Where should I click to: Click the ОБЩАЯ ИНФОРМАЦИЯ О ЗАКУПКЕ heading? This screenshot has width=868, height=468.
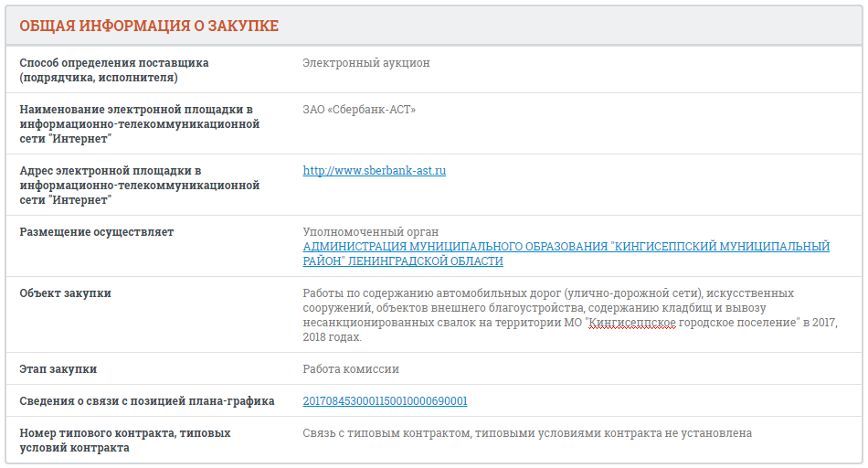coord(149,27)
